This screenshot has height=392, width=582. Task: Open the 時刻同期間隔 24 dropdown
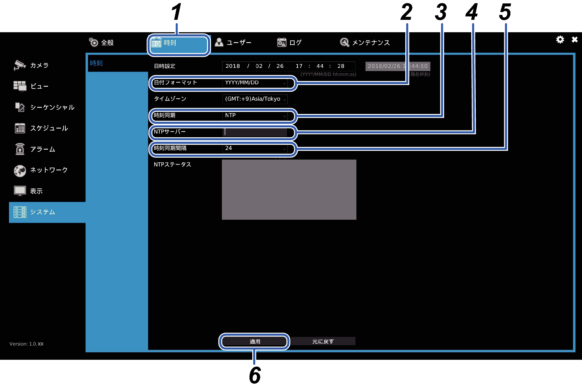point(255,148)
